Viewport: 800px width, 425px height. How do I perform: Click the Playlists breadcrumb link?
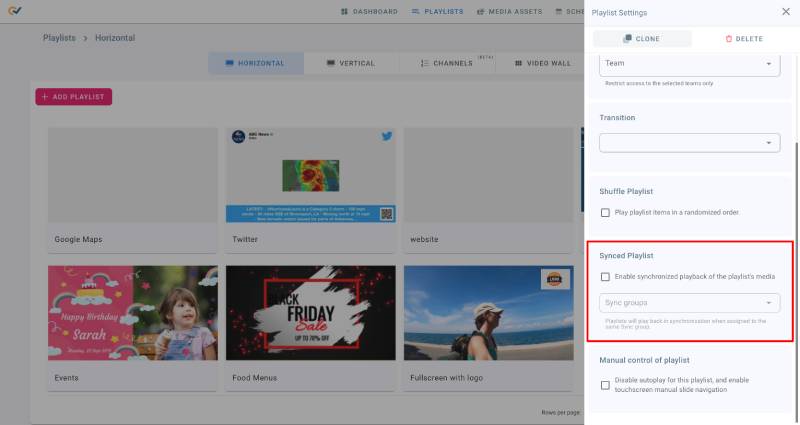point(59,38)
